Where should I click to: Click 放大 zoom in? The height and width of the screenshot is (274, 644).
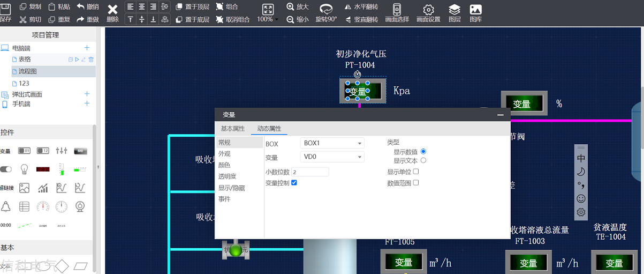point(298,7)
